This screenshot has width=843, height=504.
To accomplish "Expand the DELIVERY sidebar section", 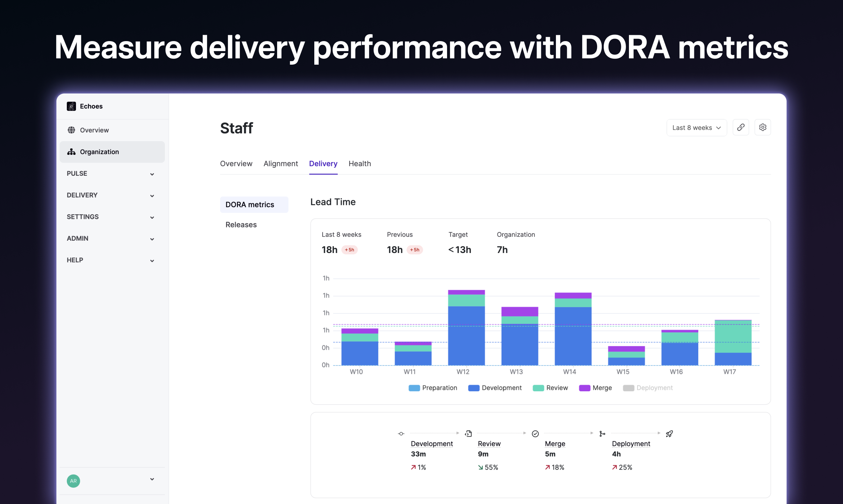I will tap(111, 195).
